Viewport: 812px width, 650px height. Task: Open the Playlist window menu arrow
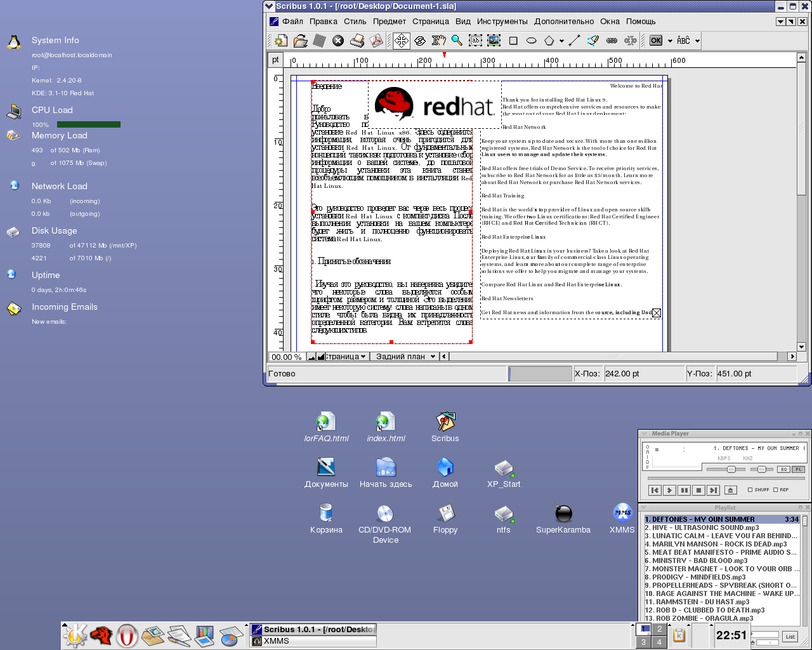click(643, 507)
